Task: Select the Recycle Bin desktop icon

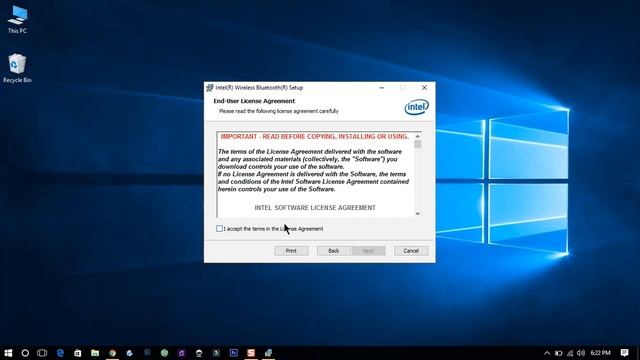Action: click(17, 69)
